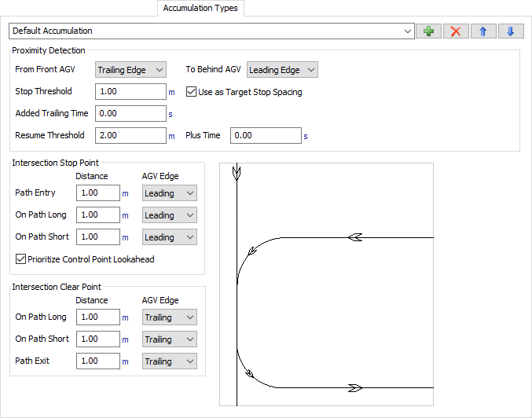Toggle Use as Target Stop Spacing checkbox

[x=191, y=92]
